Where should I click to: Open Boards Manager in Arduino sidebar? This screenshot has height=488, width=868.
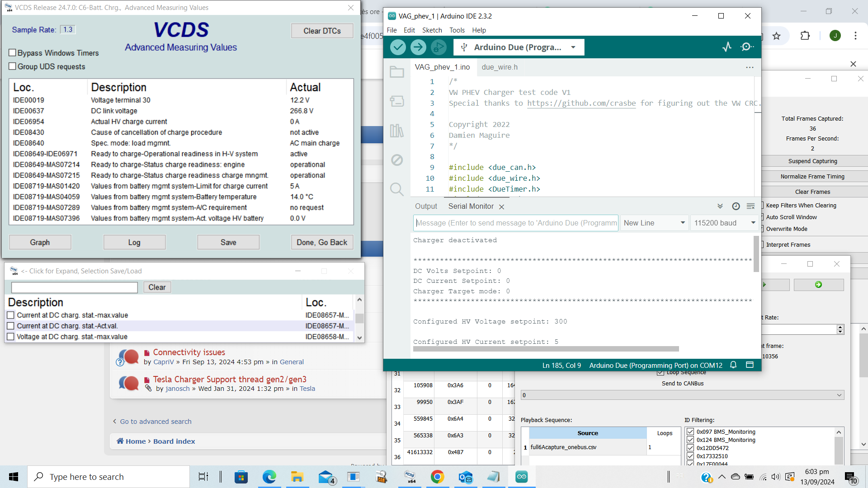pyautogui.click(x=397, y=101)
